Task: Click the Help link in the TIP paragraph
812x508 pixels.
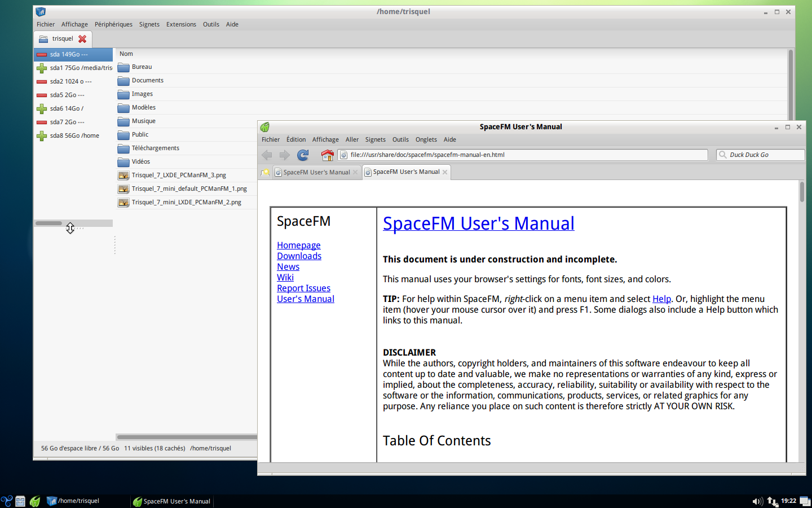Action: (x=661, y=299)
